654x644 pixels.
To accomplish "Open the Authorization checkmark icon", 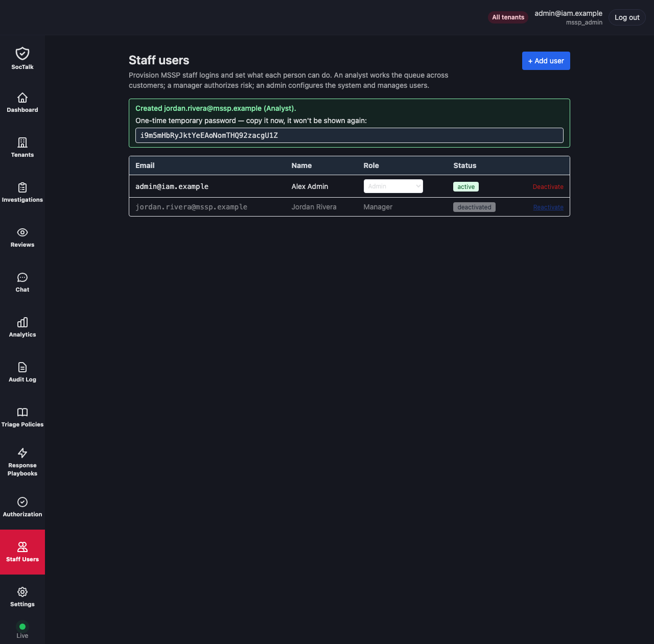I will tap(22, 502).
